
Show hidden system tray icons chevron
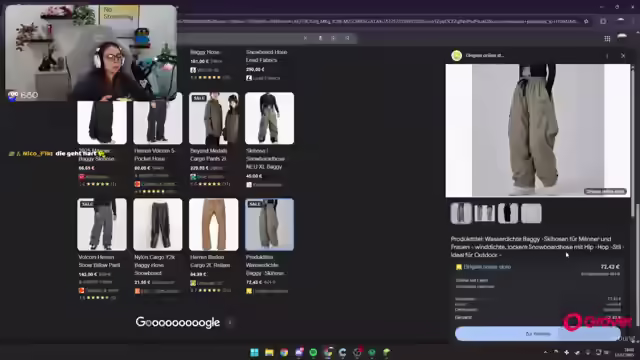pyautogui.click(x=545, y=352)
